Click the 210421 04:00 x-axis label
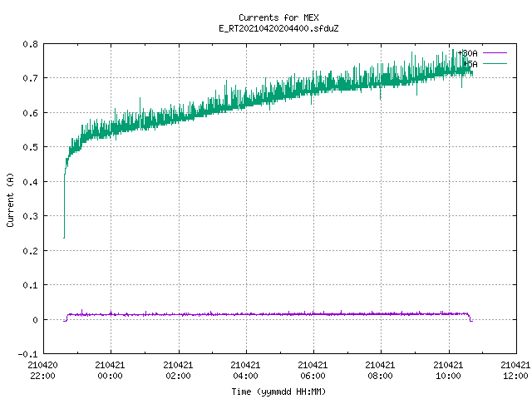Screen dimensions: 532x399 [246, 371]
